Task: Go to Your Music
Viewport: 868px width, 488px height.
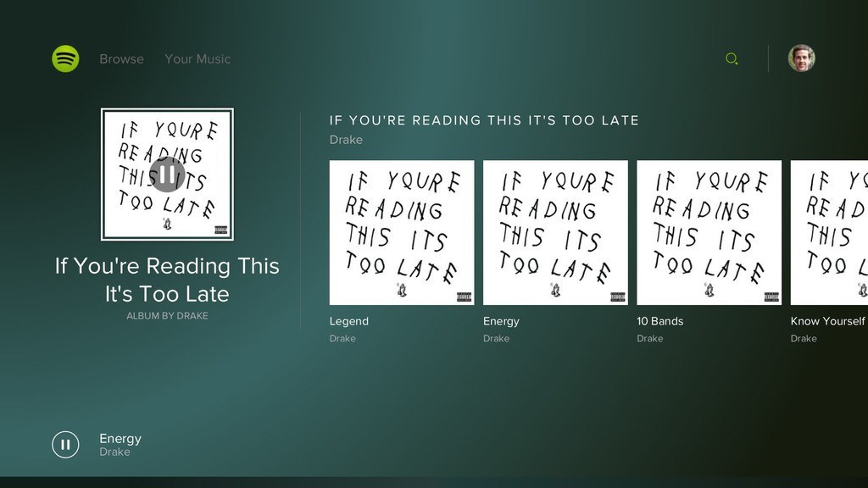Action: [198, 59]
